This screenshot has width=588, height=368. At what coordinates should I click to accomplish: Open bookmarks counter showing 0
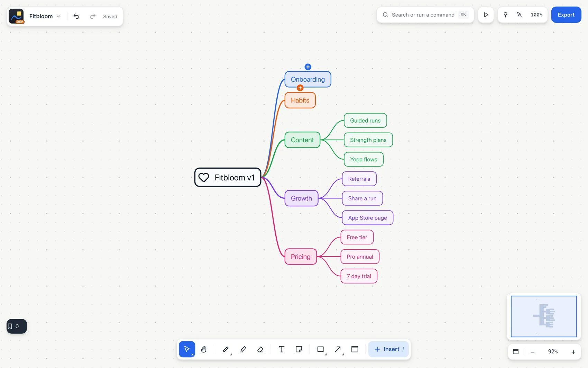coord(17,326)
